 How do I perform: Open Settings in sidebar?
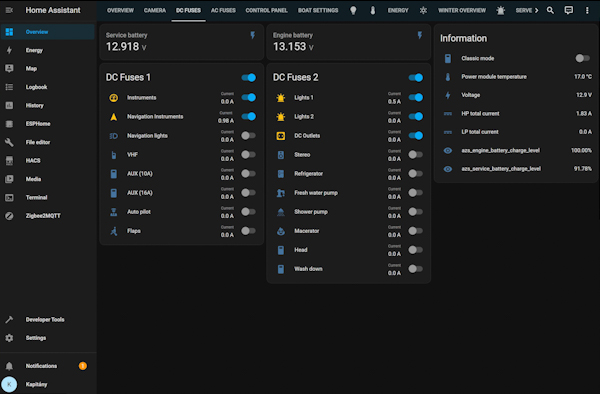(47, 338)
